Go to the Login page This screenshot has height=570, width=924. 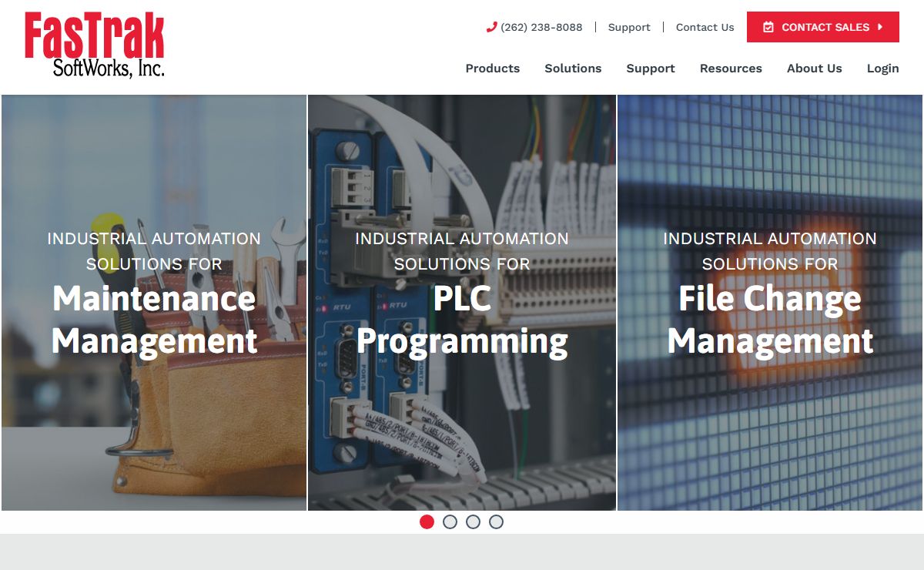883,68
